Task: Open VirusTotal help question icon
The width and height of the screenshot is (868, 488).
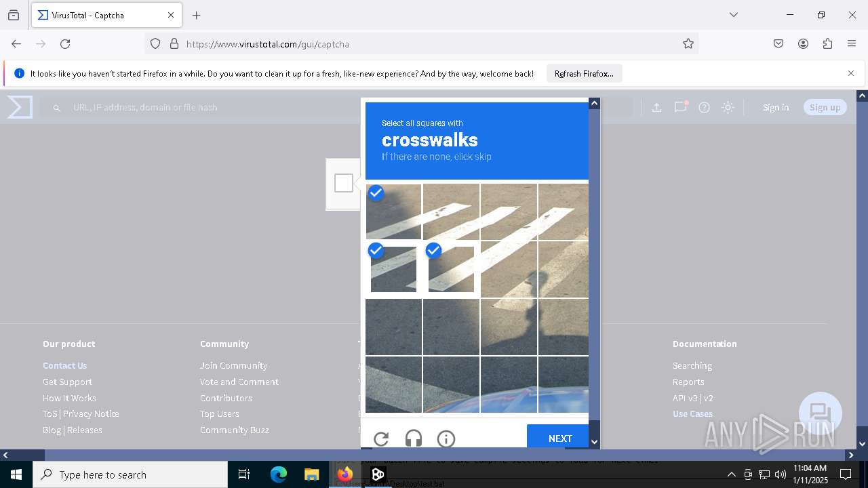Action: [x=704, y=107]
